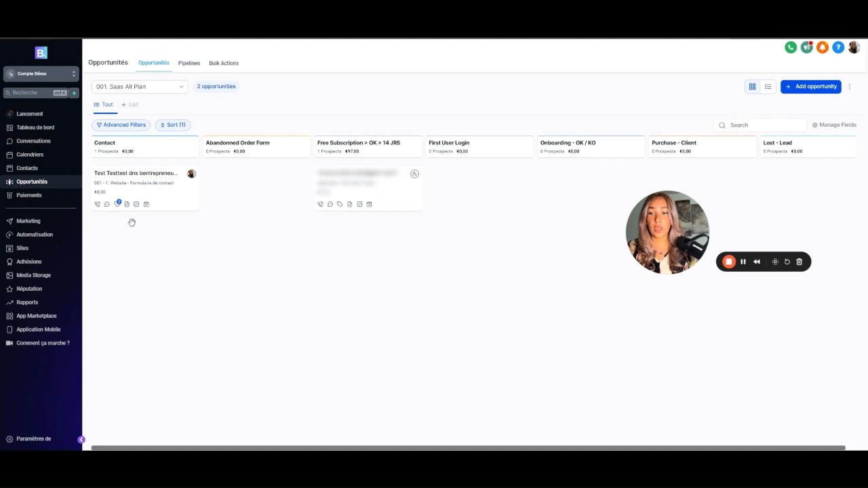Open Manage Fields

834,125
